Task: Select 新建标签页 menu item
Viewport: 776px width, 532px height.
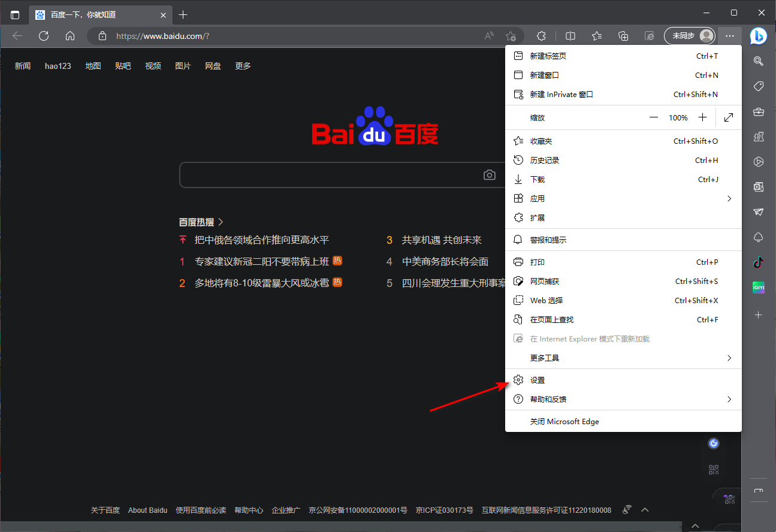Action: coord(623,56)
